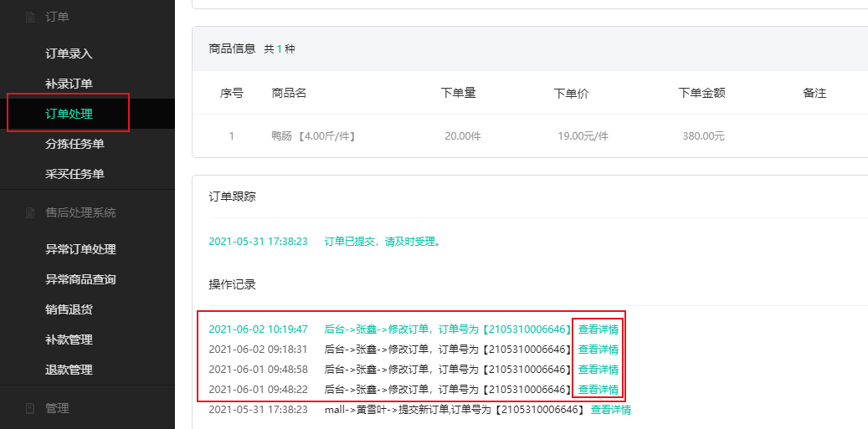The image size is (868, 429).
Task: Collapse the 售后处理系统 sidebar section
Action: tap(81, 213)
